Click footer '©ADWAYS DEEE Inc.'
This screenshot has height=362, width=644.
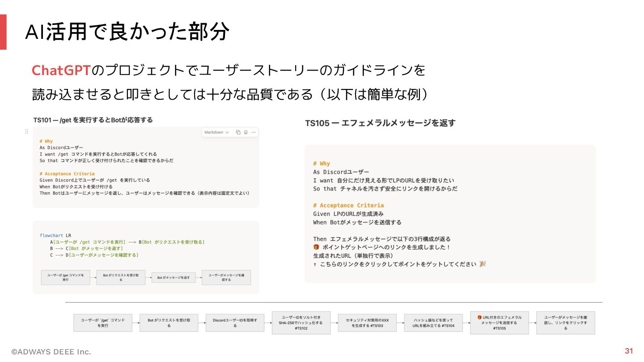coord(51,352)
